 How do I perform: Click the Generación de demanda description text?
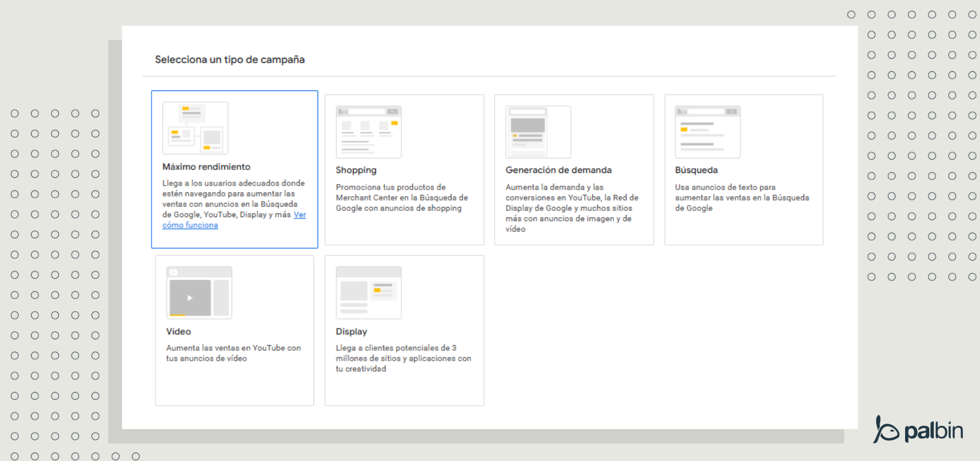tap(571, 208)
